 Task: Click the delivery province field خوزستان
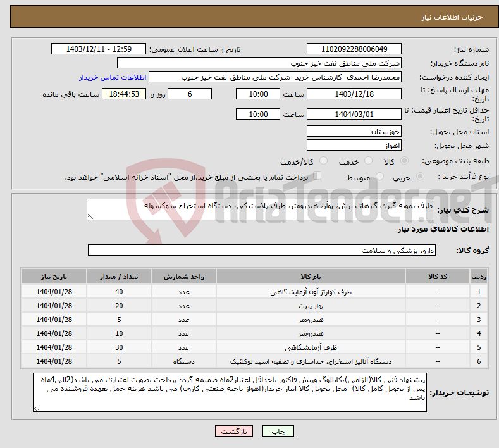pos(354,131)
